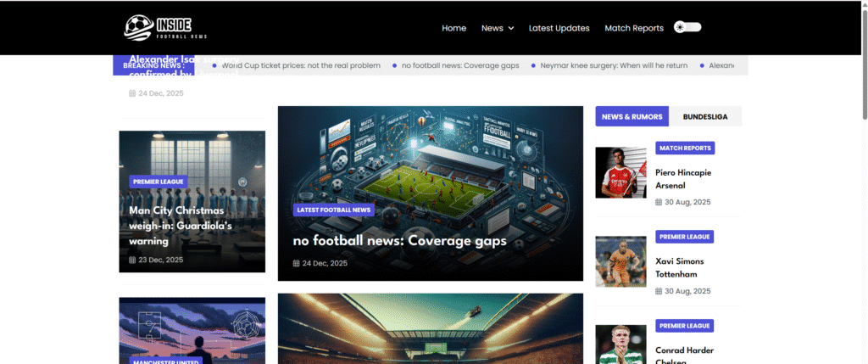The width and height of the screenshot is (868, 364).
Task: Click Premier League badge on Man City card
Action: [158, 182]
